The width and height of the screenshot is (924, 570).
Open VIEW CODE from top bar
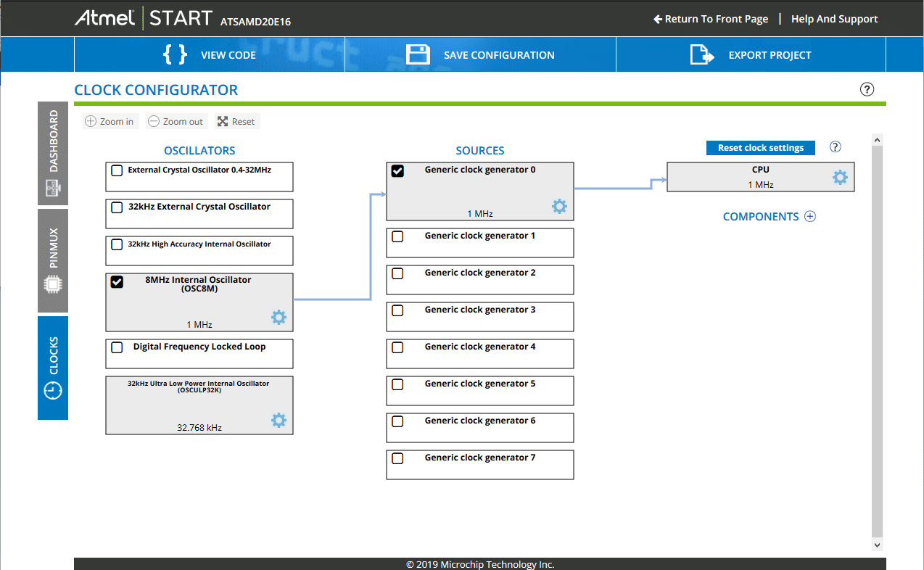pos(210,54)
